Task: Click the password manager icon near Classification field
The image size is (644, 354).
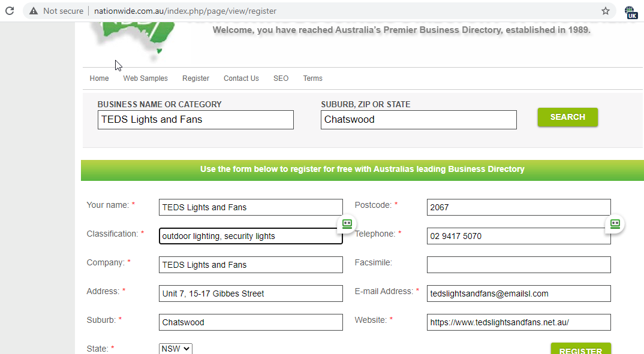Action: (347, 223)
